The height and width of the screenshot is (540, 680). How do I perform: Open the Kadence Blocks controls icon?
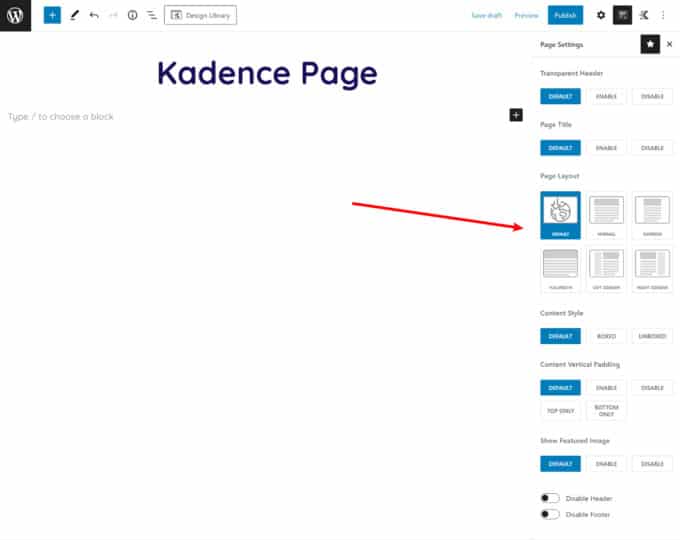pos(644,15)
